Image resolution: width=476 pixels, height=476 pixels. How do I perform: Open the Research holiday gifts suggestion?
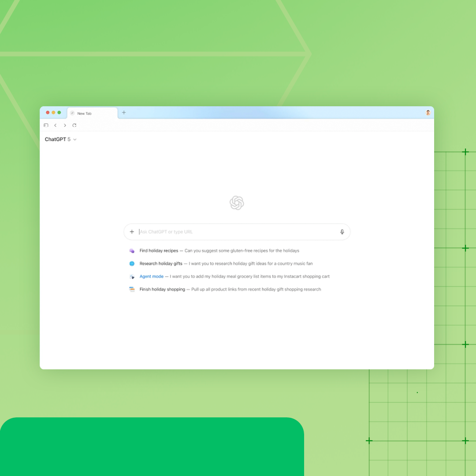click(160, 263)
